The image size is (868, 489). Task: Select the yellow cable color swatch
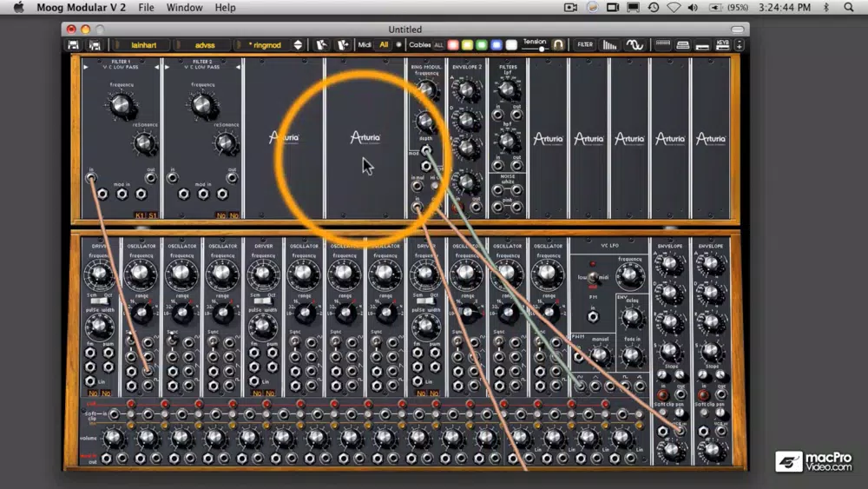point(467,45)
